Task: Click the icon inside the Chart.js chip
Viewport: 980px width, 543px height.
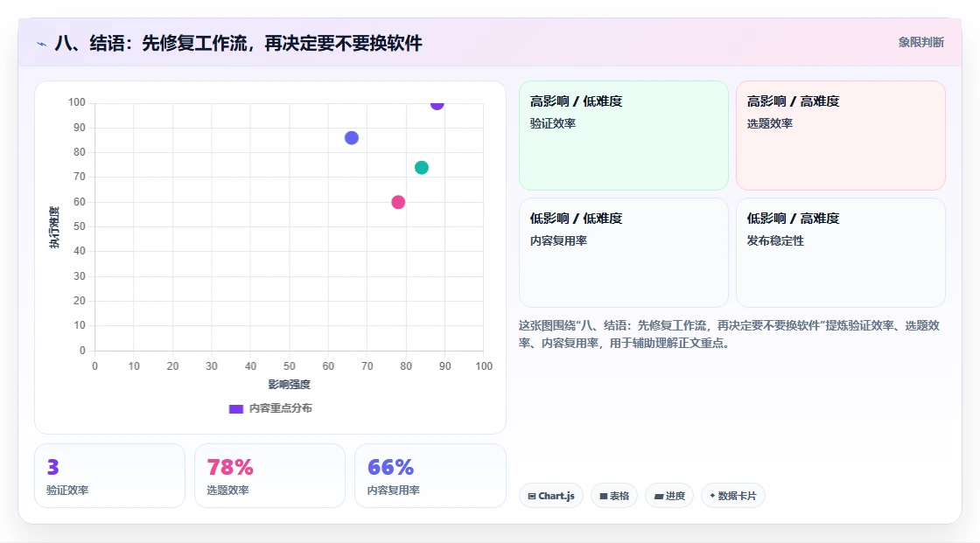Action: (x=532, y=496)
